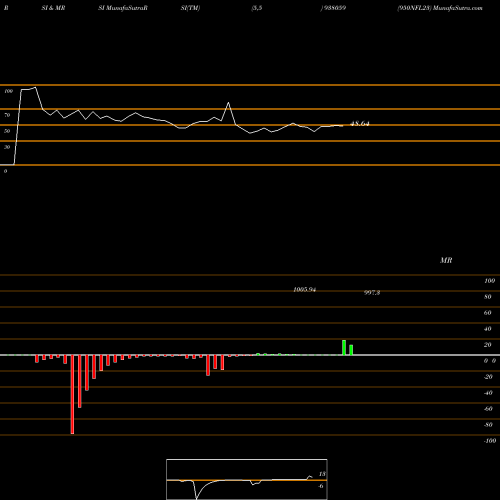
Task: Click the price label 1005.94
Action: (x=305, y=290)
